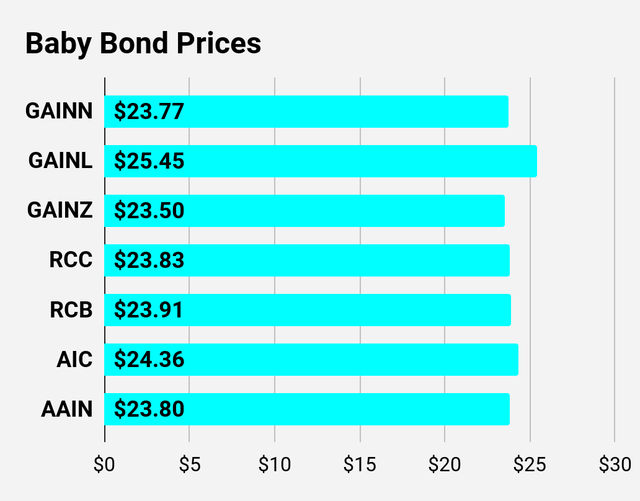The width and height of the screenshot is (640, 501).
Task: Select the RCB ticker label
Action: point(71,310)
